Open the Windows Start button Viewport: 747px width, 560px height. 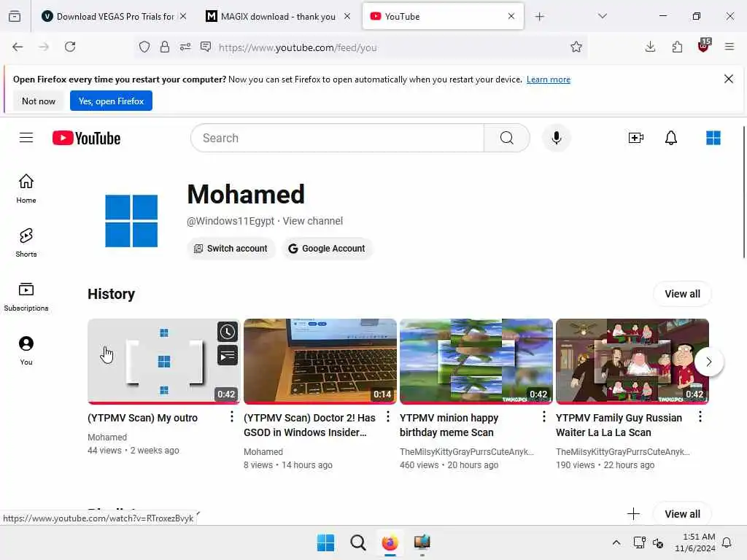326,542
